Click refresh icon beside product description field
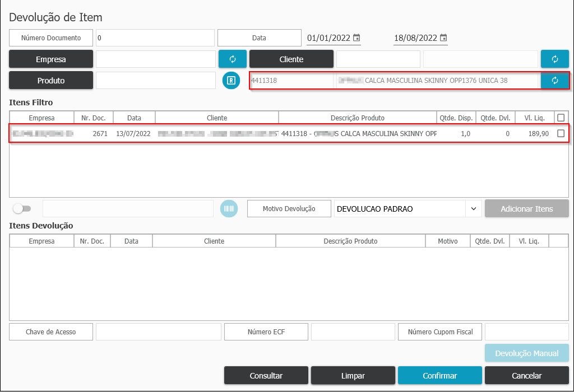Viewport: 574px width, 392px height. 554,81
